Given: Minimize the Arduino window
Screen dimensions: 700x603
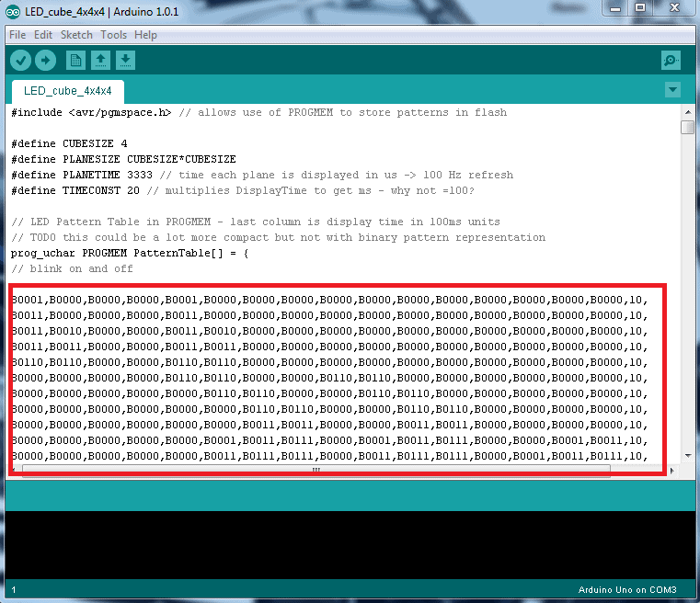Looking at the screenshot, I should point(615,8).
